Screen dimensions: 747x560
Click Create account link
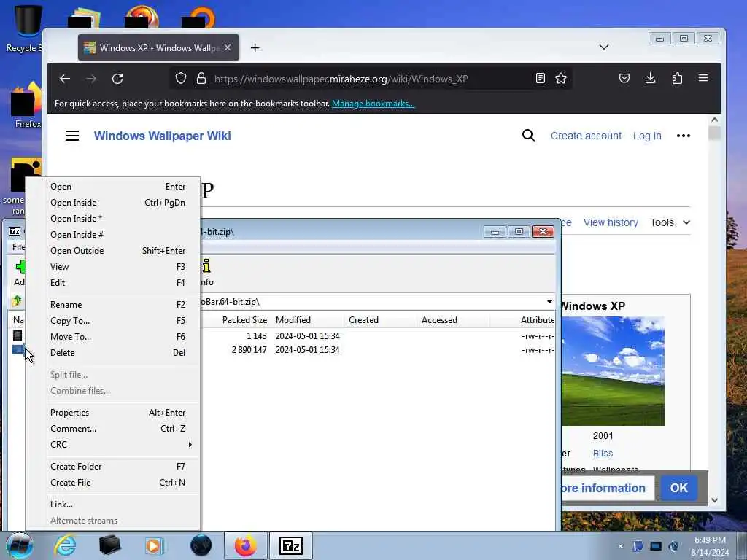[x=586, y=136]
